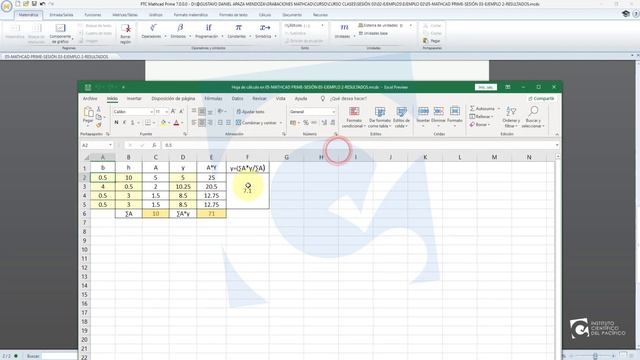This screenshot has height=360, width=640.
Task: Open Constantes pi icon in Mathcad
Action: tap(238, 28)
